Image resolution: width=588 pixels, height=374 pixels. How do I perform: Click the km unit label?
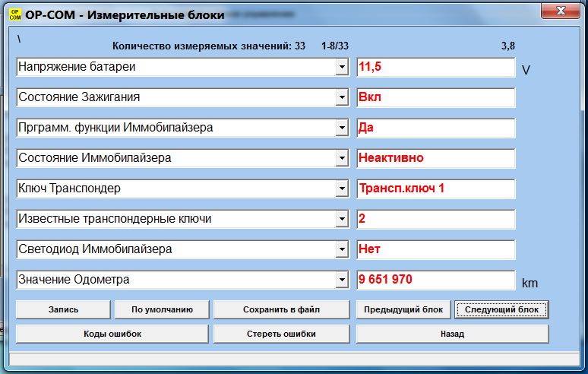click(x=530, y=284)
